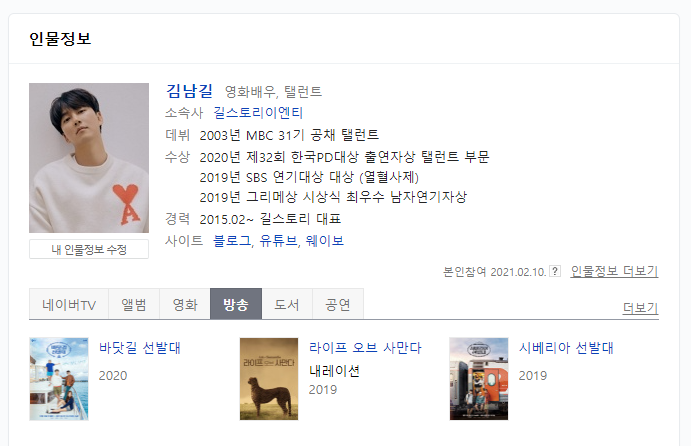Viewport: 691px width, 446px height.
Task: Select the 방송 tab
Action: [x=236, y=304]
